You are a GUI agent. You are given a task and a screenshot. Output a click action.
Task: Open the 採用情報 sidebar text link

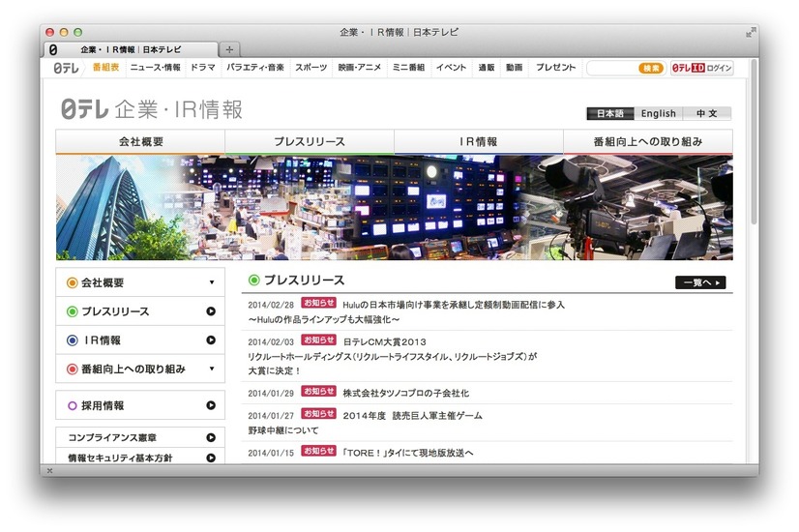(103, 405)
